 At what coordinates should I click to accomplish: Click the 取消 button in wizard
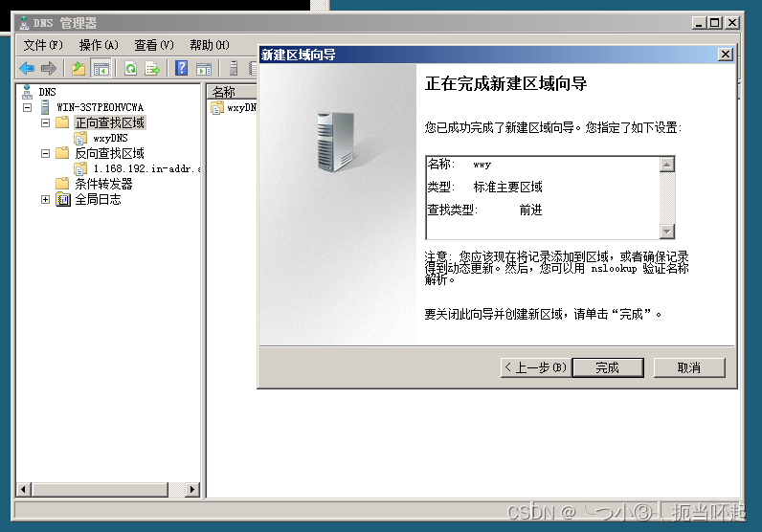(689, 367)
